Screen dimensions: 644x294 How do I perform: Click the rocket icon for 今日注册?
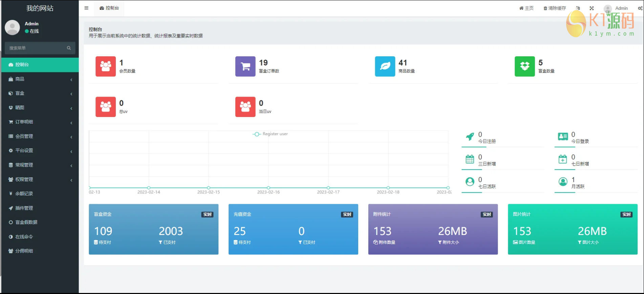click(470, 137)
